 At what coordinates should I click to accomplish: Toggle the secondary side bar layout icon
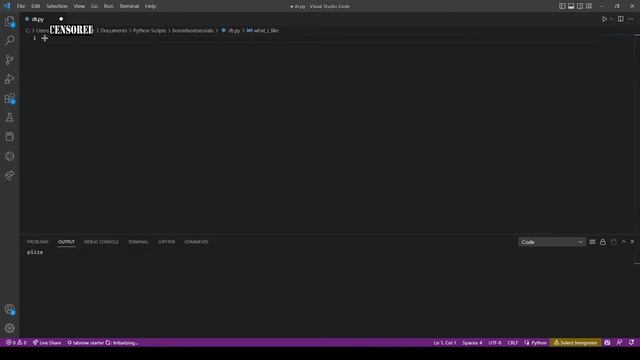(580, 6)
